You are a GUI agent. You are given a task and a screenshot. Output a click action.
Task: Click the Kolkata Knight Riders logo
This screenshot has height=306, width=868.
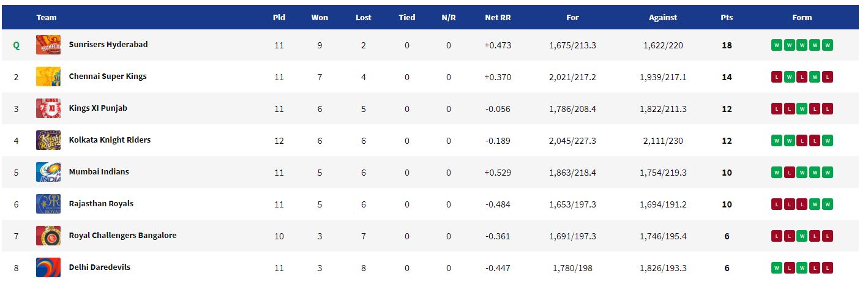[48, 140]
